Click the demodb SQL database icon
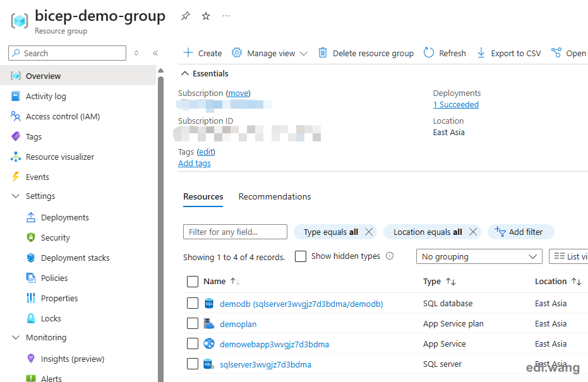The height and width of the screenshot is (382, 588). pyautogui.click(x=209, y=303)
